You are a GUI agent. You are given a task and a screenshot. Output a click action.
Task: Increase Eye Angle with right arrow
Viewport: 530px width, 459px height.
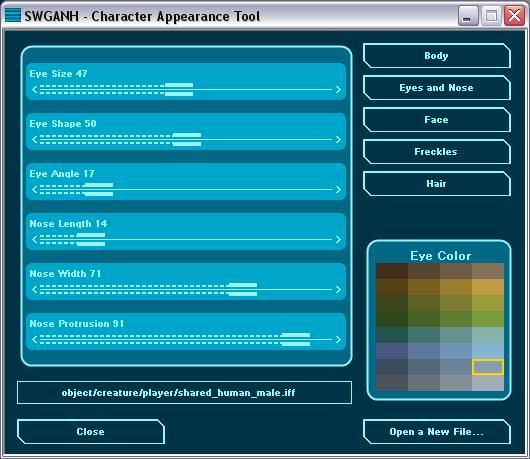(338, 190)
